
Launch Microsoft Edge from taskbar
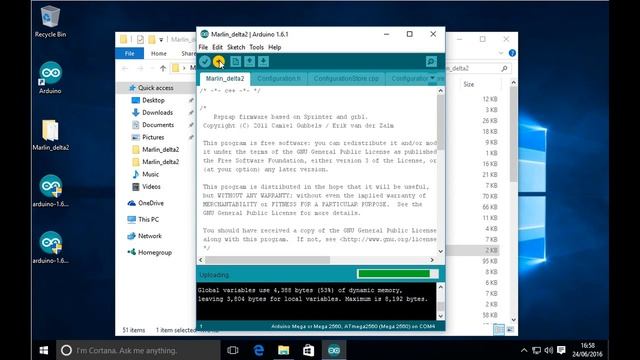[x=258, y=350]
